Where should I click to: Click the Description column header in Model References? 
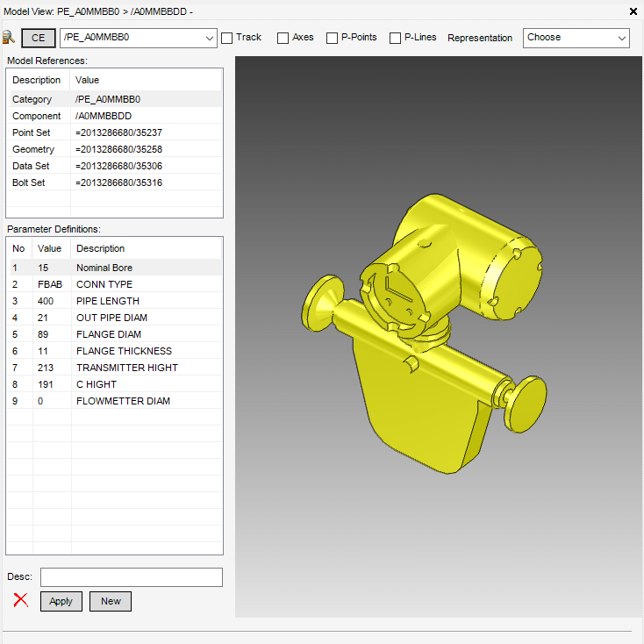click(x=37, y=80)
